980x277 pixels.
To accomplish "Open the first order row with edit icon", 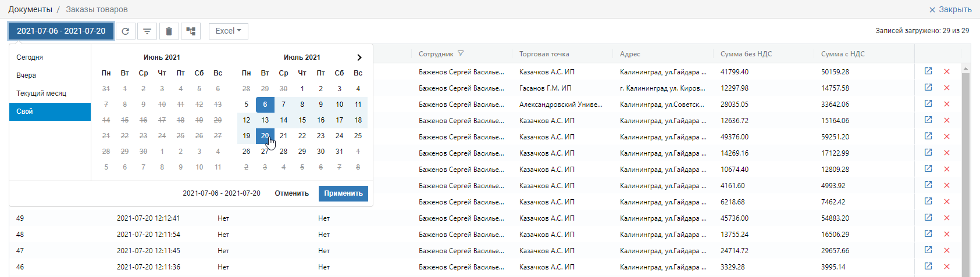I will coord(928,71).
